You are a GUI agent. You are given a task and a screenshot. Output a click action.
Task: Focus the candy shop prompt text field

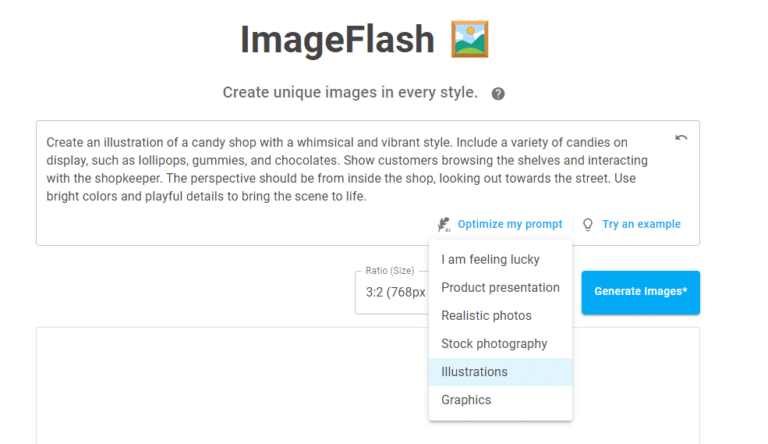click(x=350, y=168)
